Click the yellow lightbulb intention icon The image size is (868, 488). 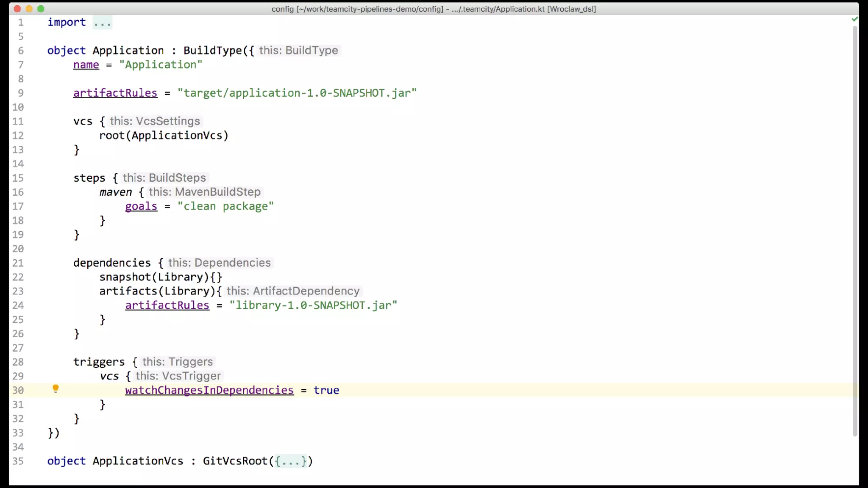click(x=56, y=388)
